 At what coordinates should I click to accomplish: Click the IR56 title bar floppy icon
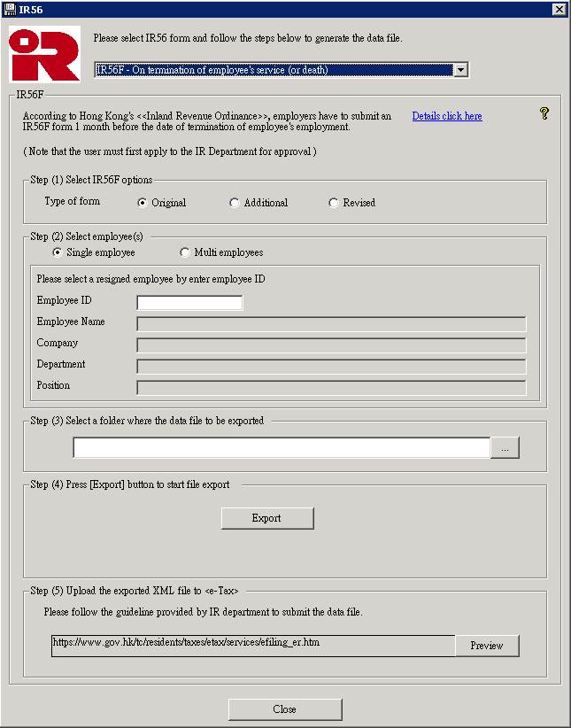pyautogui.click(x=9, y=9)
